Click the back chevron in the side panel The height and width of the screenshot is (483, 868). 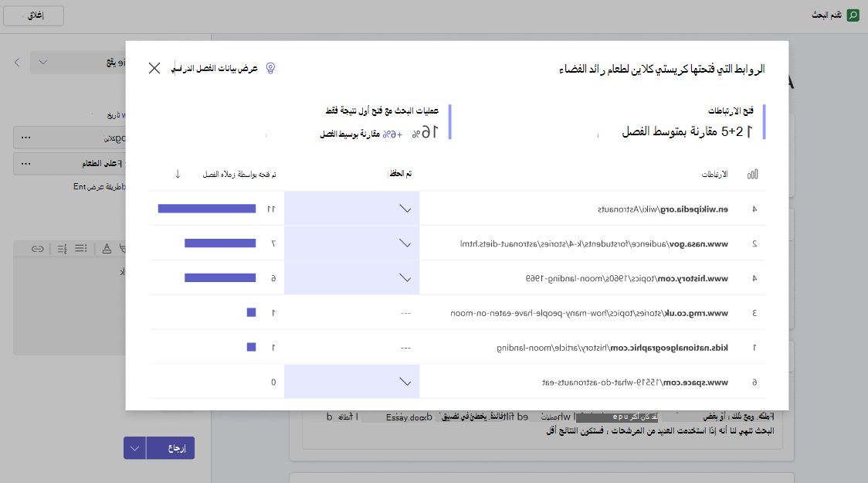coord(17,63)
